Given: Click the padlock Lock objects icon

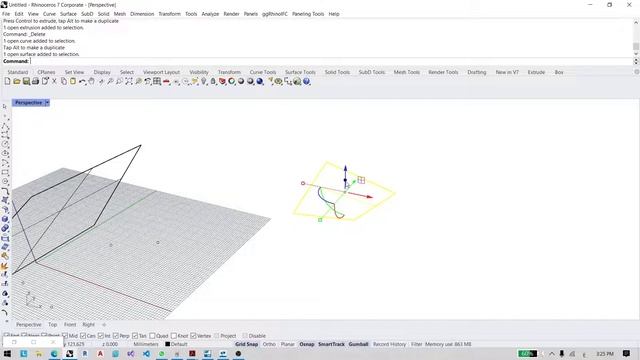Looking at the screenshot, I should coord(213,82).
